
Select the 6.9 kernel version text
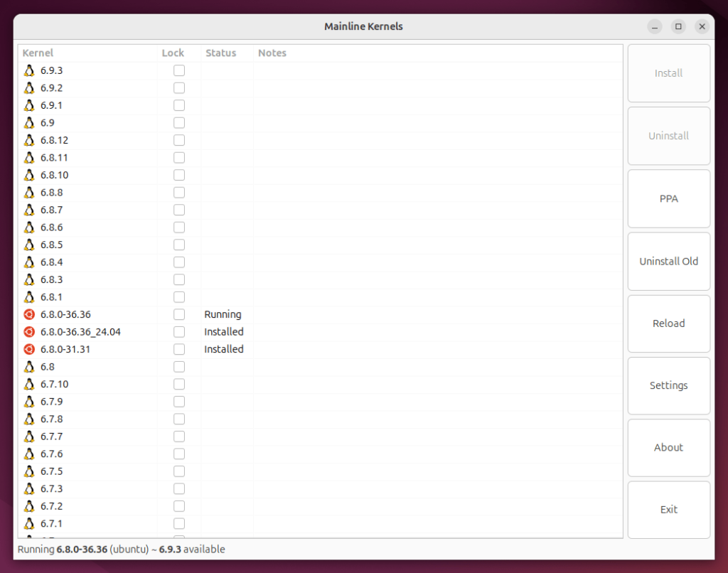(48, 122)
